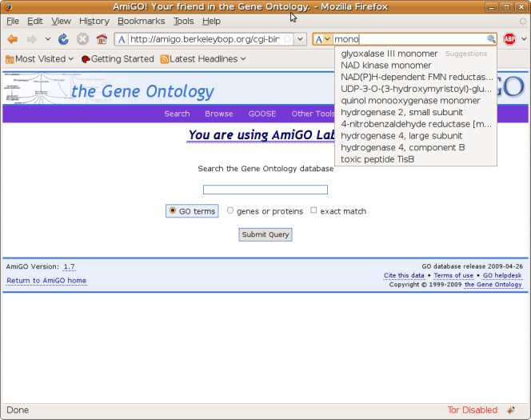The width and height of the screenshot is (531, 420).
Task: Open the Edit menu
Action: pos(35,21)
